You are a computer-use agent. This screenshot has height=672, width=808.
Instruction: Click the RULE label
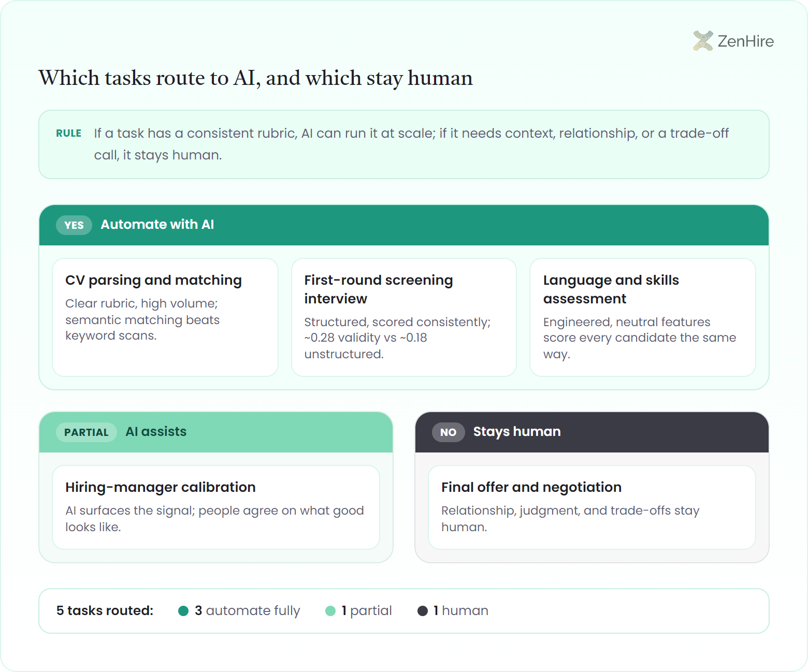(68, 133)
